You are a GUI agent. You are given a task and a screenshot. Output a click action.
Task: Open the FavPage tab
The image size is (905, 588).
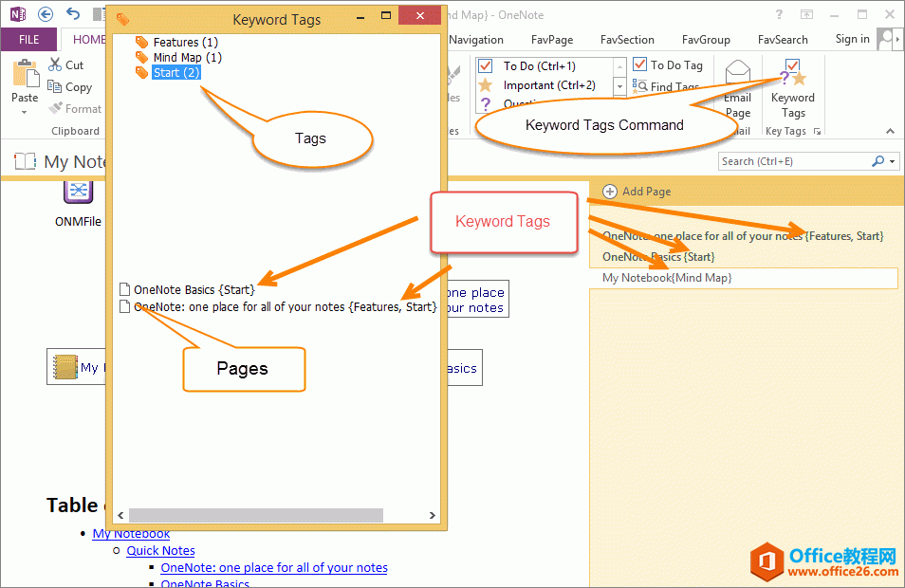[x=552, y=39]
